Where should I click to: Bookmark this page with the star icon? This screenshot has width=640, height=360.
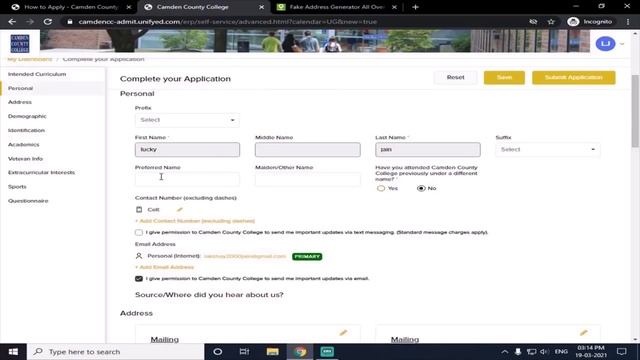coord(551,22)
